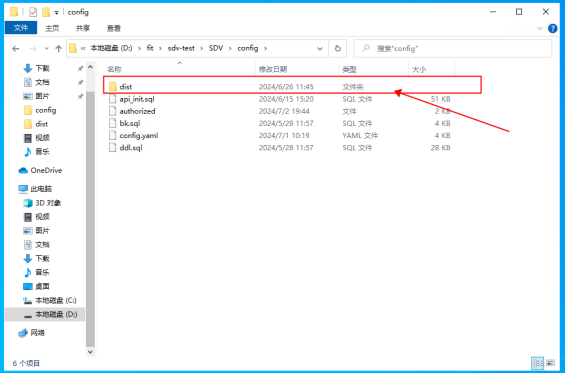Go up one folder level
The image size is (565, 373).
click(x=58, y=49)
